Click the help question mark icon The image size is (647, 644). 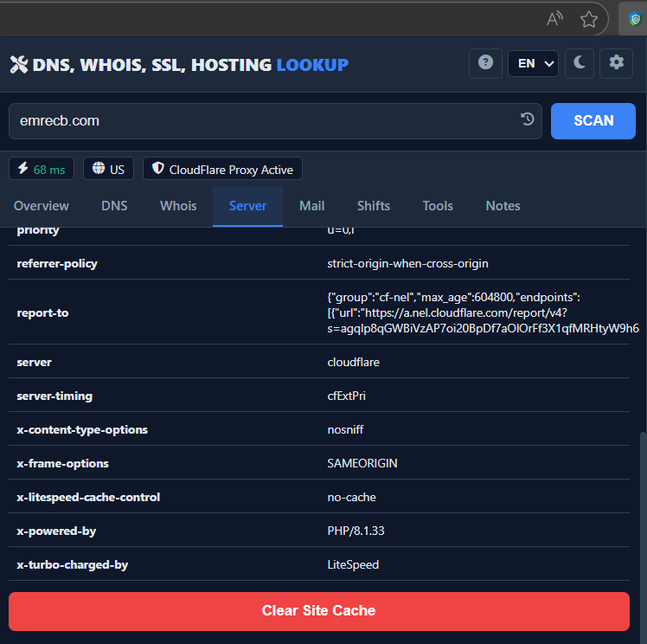[x=485, y=63]
